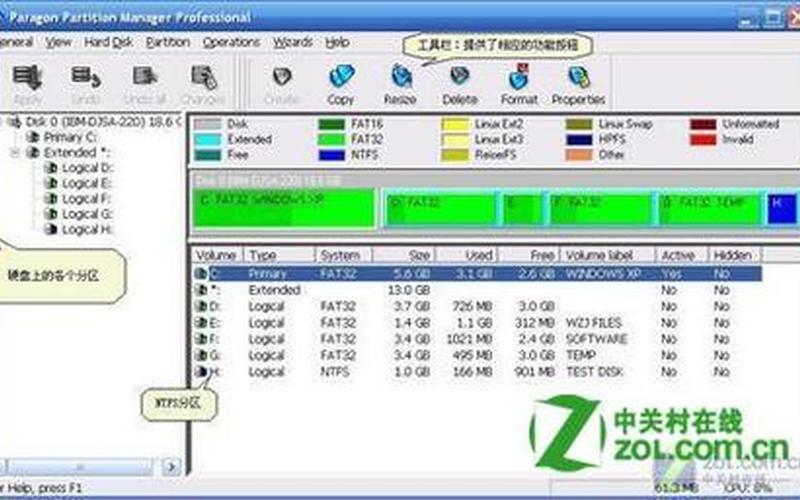Select Logical E: in disk tree
800x500 pixels.
click(x=87, y=183)
